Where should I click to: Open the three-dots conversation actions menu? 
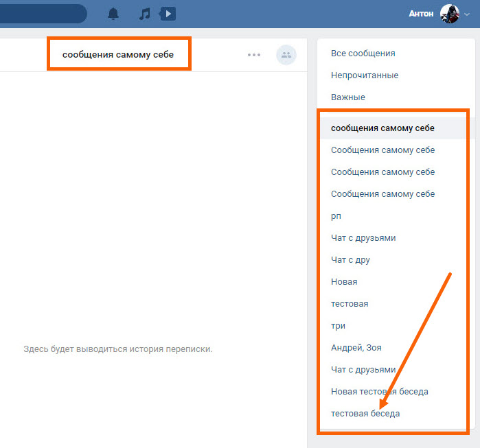(254, 55)
